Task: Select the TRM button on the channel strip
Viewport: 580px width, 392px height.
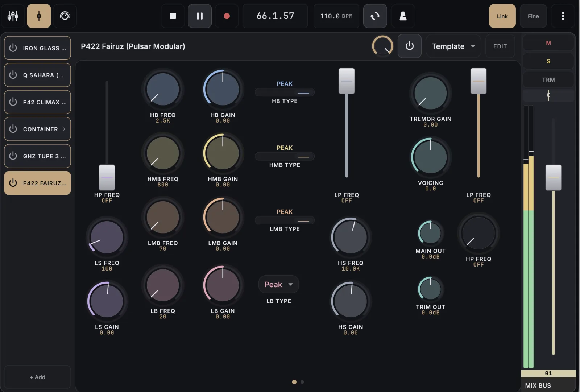Action: tap(548, 80)
